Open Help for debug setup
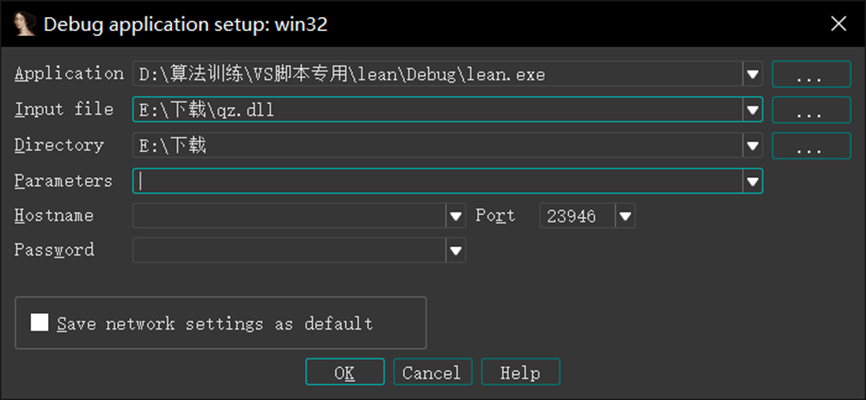The image size is (866, 400). click(x=520, y=372)
